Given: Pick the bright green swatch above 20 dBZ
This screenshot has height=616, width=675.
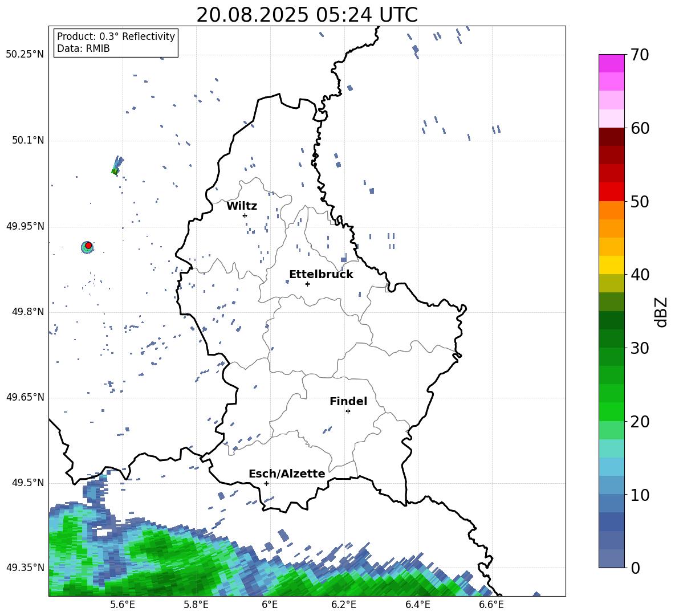Looking at the screenshot, I should coord(611,411).
